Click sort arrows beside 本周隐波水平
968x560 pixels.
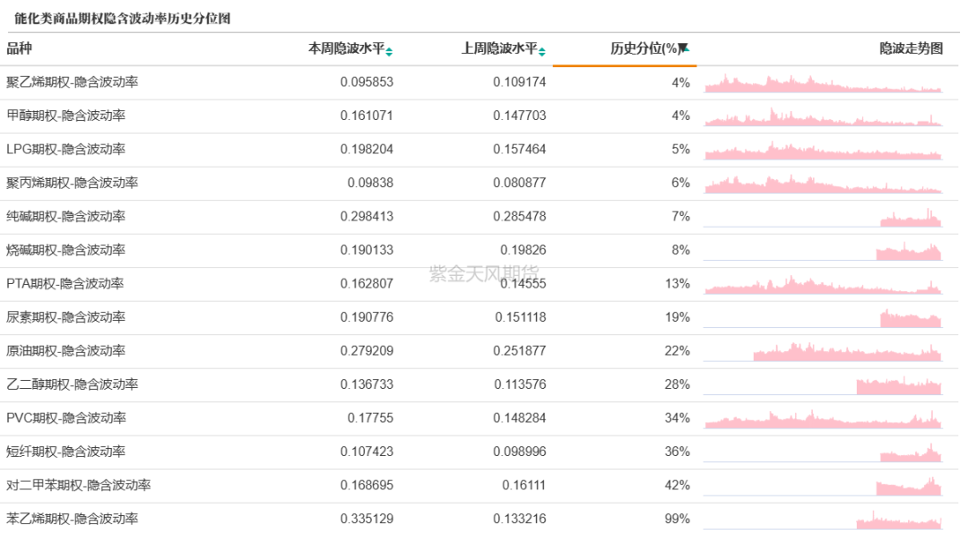pyautogui.click(x=389, y=50)
